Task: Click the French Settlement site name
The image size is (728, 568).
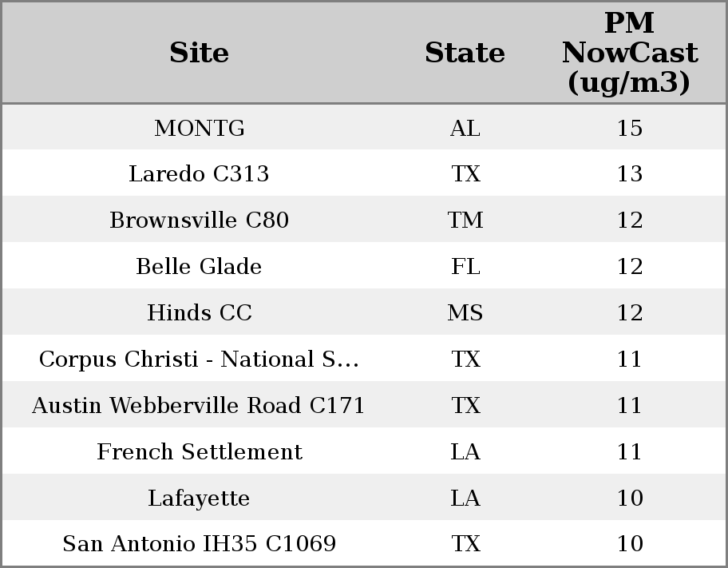Action: click(x=199, y=452)
